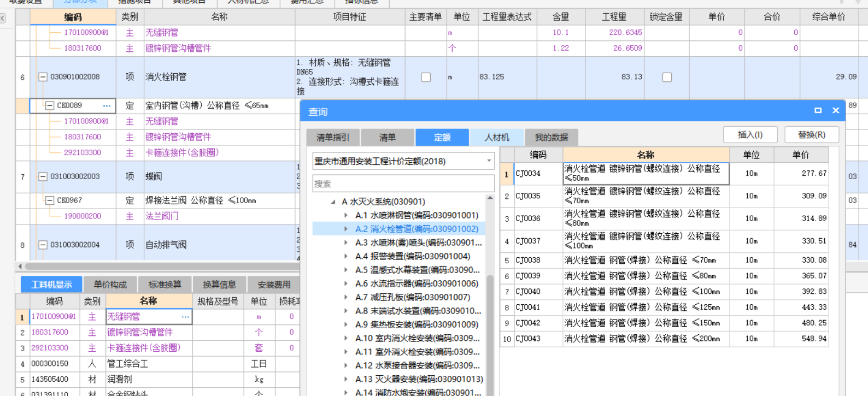Tick the 锁定含量 checkbox for 消火栓钢管
This screenshot has height=396, width=868.
[667, 77]
